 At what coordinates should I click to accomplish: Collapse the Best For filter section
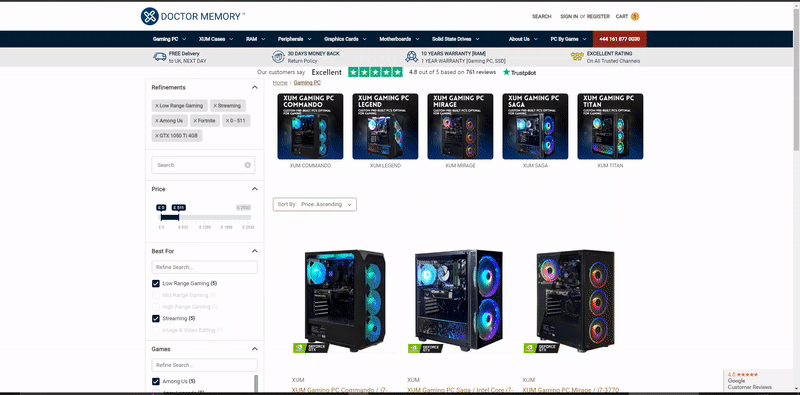pos(255,251)
